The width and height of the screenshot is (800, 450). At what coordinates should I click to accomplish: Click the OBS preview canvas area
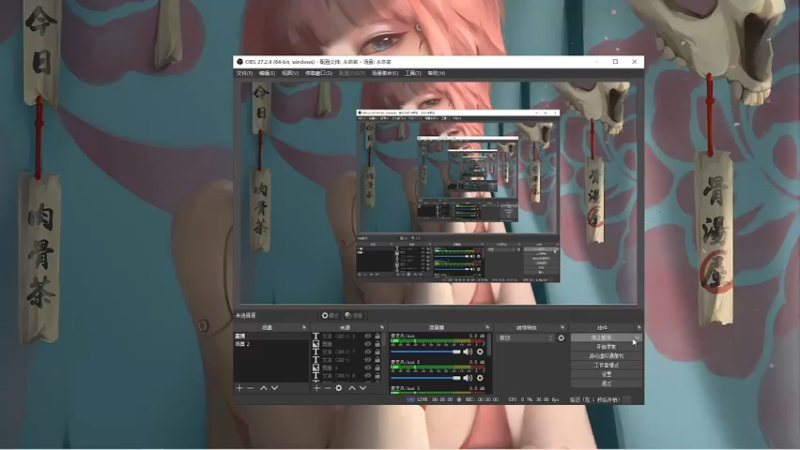(x=438, y=193)
